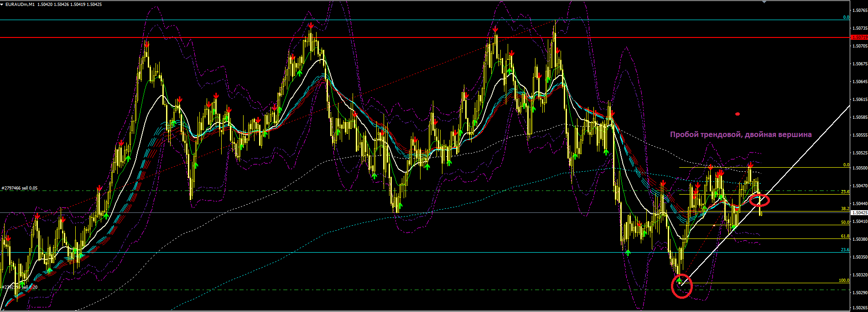The width and height of the screenshot is (868, 312).
Task: Click 1.50705 on the price scale
Action: 859,46
